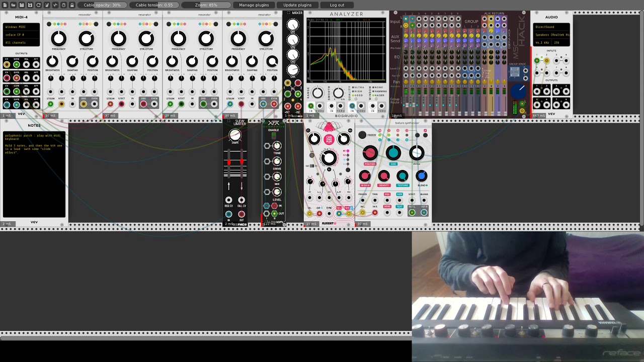644x362 pixels.
Task: Open the engine sample rate waveform icon
Action: coord(55,5)
